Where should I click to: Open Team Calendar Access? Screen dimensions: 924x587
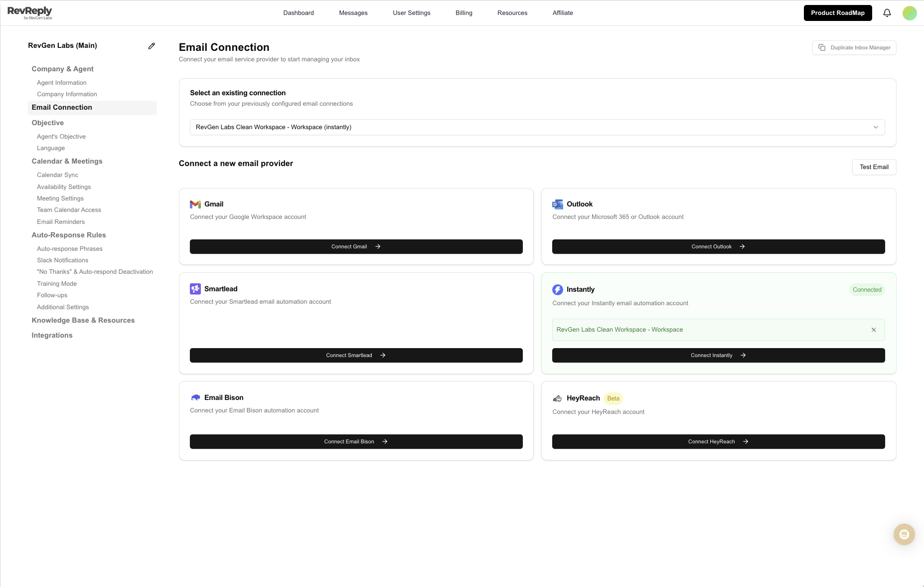[69, 210]
